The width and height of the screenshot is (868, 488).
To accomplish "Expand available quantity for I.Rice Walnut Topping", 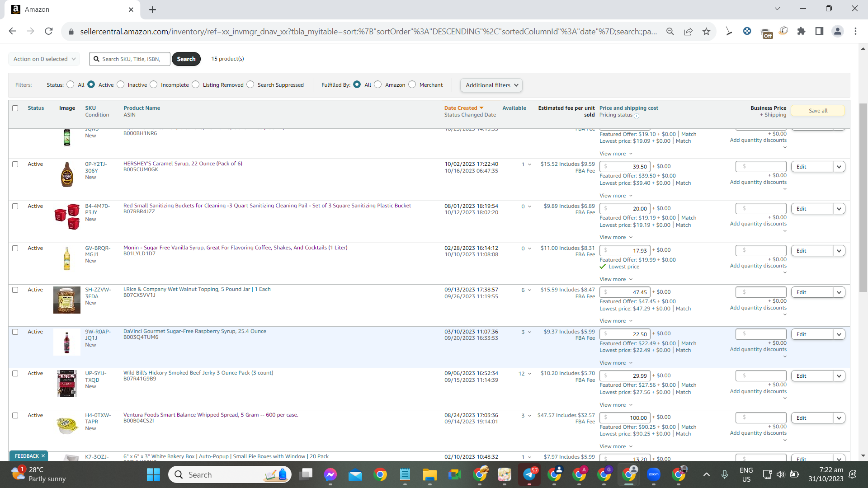I will click(x=529, y=290).
